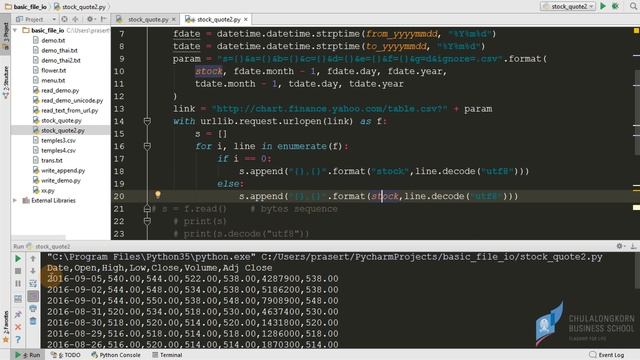Pause output in Run panel
Viewport: 640px width, 360px height.
(x=18, y=283)
